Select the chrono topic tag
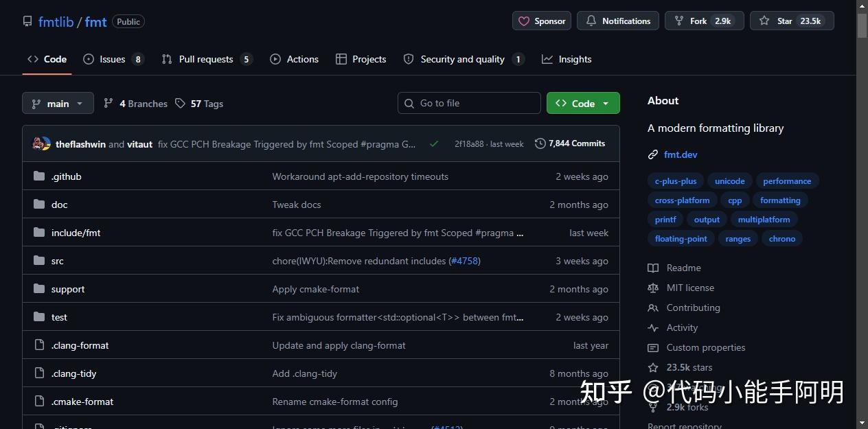868x429 pixels. 782,239
